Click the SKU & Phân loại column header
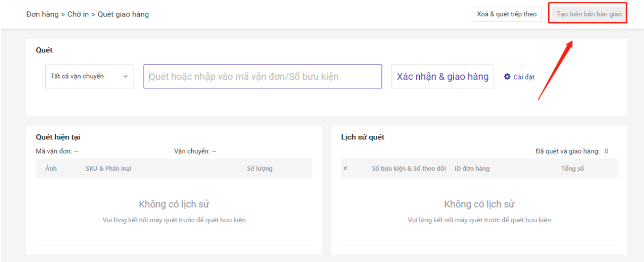 click(109, 168)
